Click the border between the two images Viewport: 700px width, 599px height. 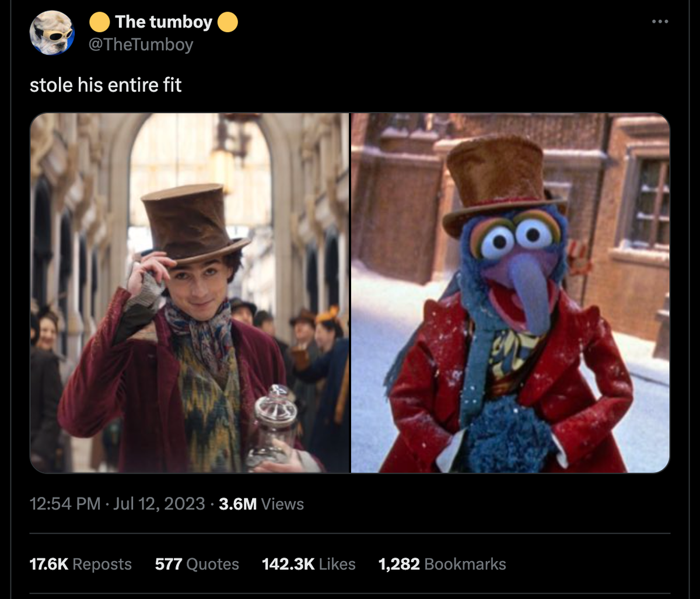(349, 292)
